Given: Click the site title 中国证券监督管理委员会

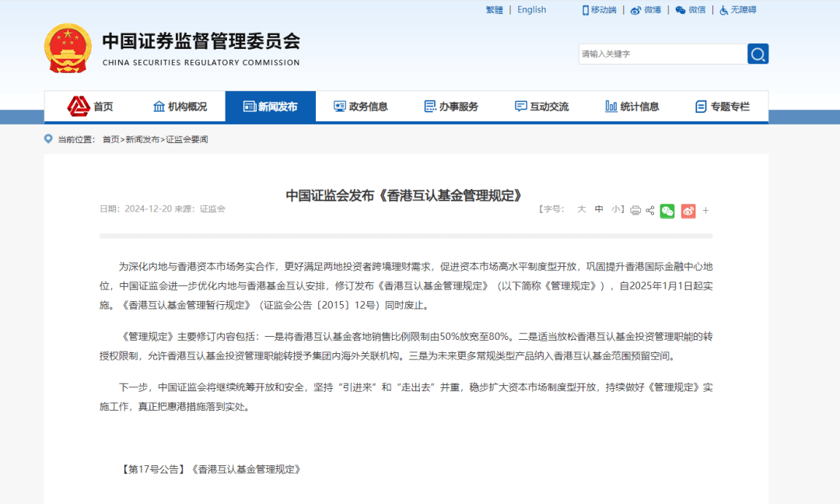Looking at the screenshot, I should 201,41.
